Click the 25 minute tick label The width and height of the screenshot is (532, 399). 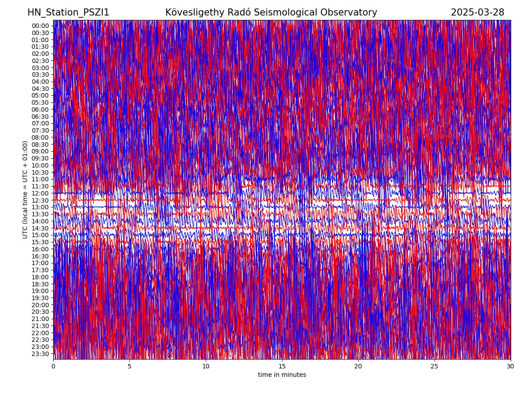coord(434,367)
